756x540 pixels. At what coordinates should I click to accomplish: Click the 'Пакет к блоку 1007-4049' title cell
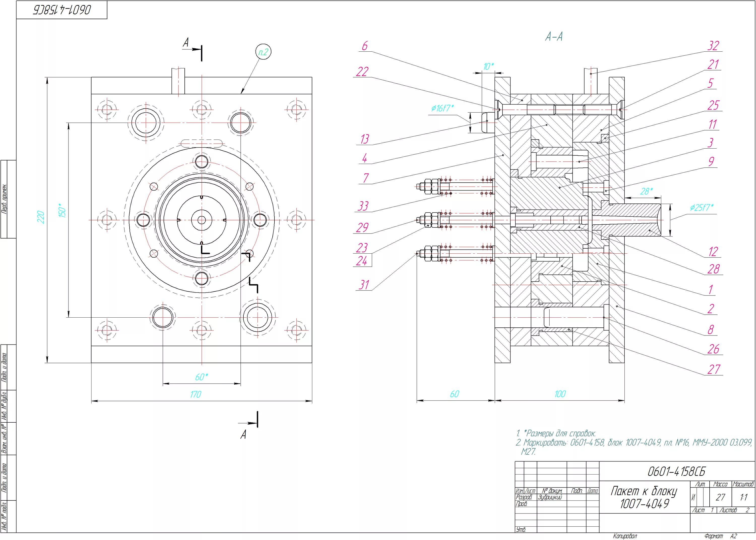(644, 497)
